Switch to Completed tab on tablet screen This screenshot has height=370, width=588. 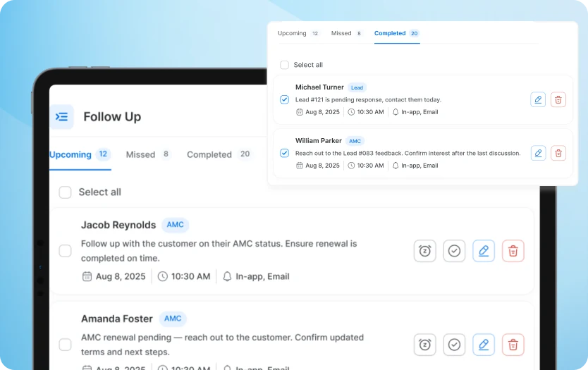pyautogui.click(x=220, y=155)
